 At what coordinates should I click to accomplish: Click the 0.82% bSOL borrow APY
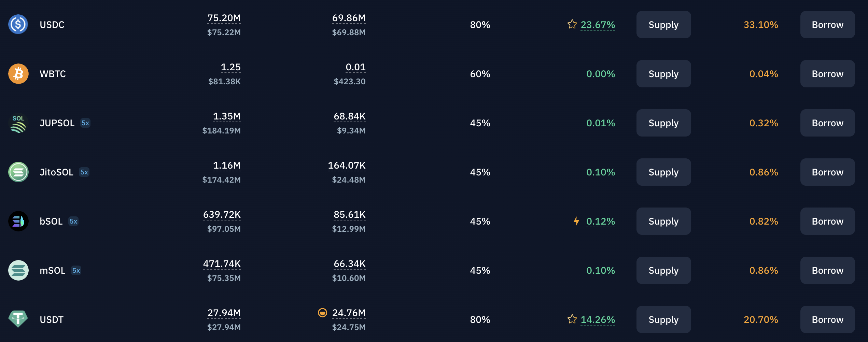point(764,221)
